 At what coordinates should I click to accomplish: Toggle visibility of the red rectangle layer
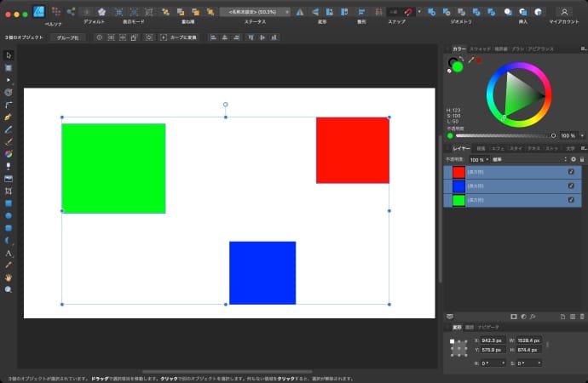(571, 172)
